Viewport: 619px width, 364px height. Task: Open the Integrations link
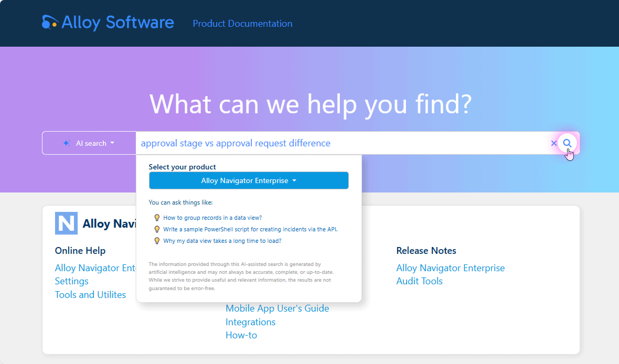tap(250, 322)
